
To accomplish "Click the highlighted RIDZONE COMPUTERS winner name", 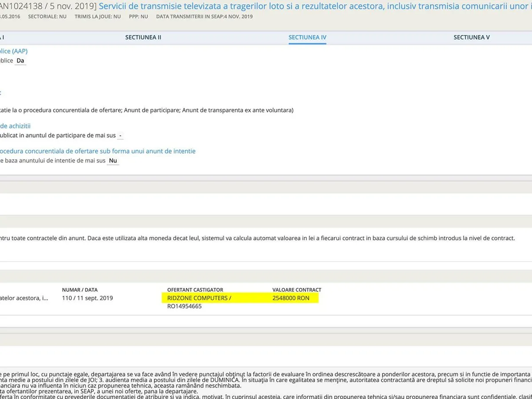I will (199, 298).
